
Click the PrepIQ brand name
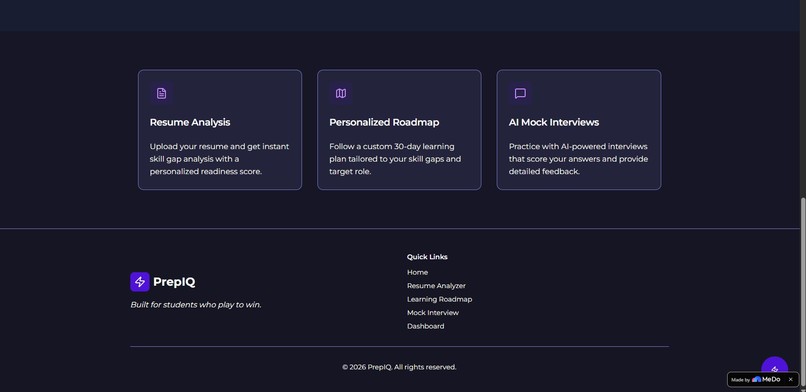point(174,282)
